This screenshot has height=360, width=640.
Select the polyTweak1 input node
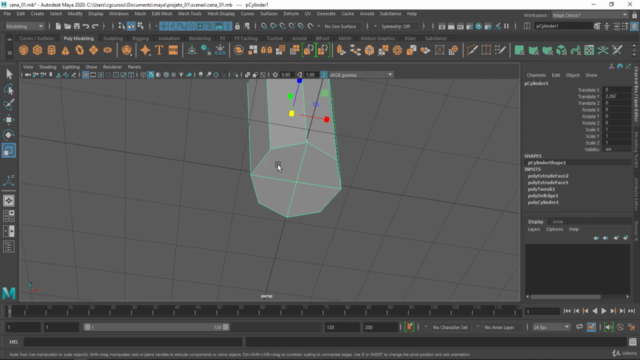coord(541,189)
